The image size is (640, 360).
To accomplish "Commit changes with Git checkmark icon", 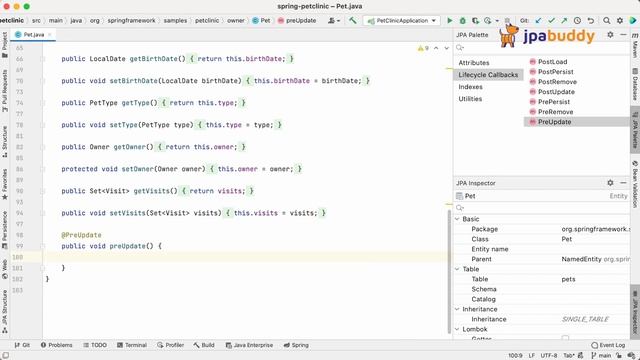I will [551, 20].
